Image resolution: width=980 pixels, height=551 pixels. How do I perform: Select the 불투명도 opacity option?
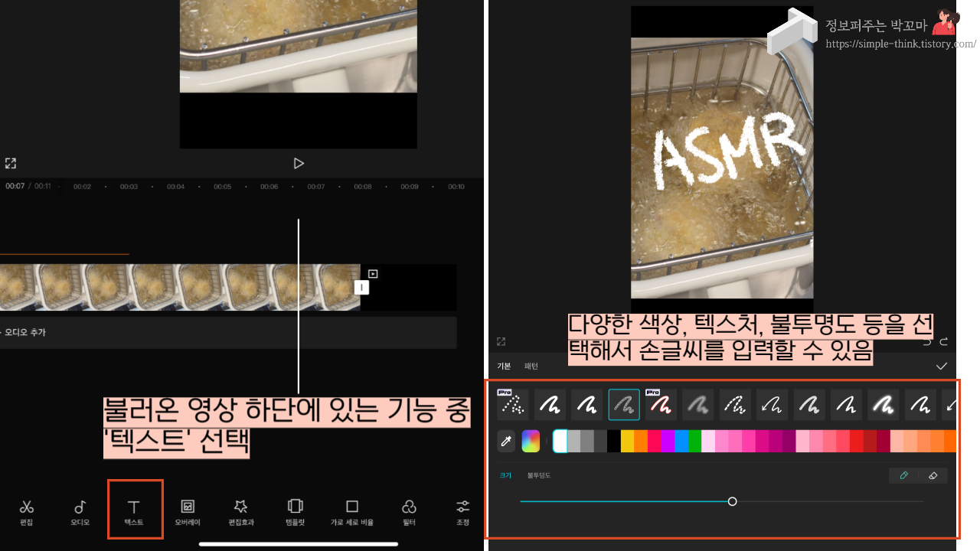pyautogui.click(x=539, y=475)
